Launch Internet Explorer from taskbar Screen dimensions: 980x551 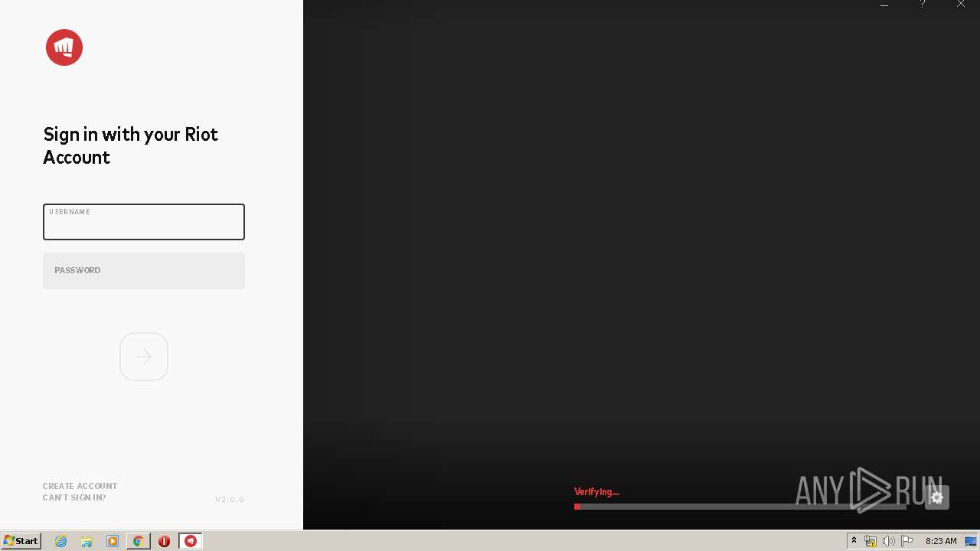pyautogui.click(x=61, y=541)
